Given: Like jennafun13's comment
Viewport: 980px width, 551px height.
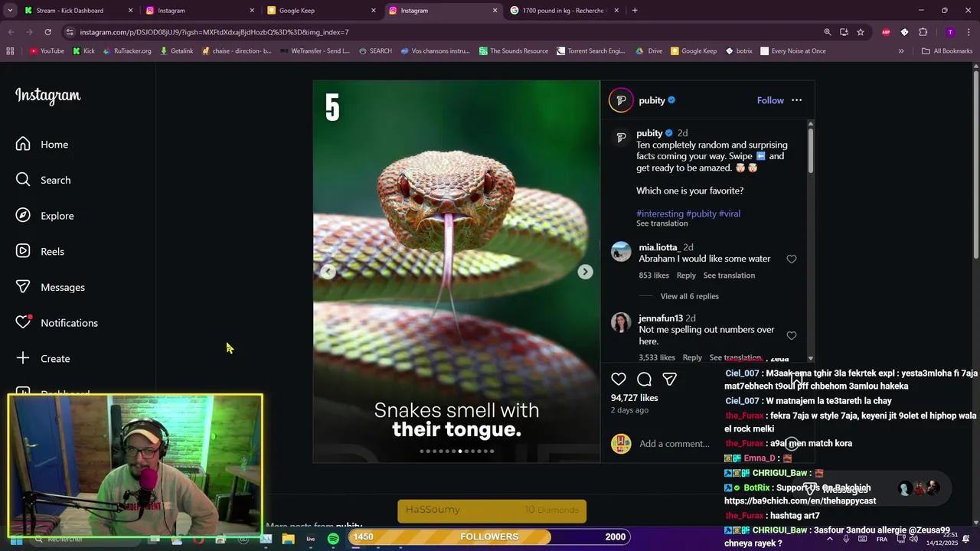Looking at the screenshot, I should click(x=792, y=336).
